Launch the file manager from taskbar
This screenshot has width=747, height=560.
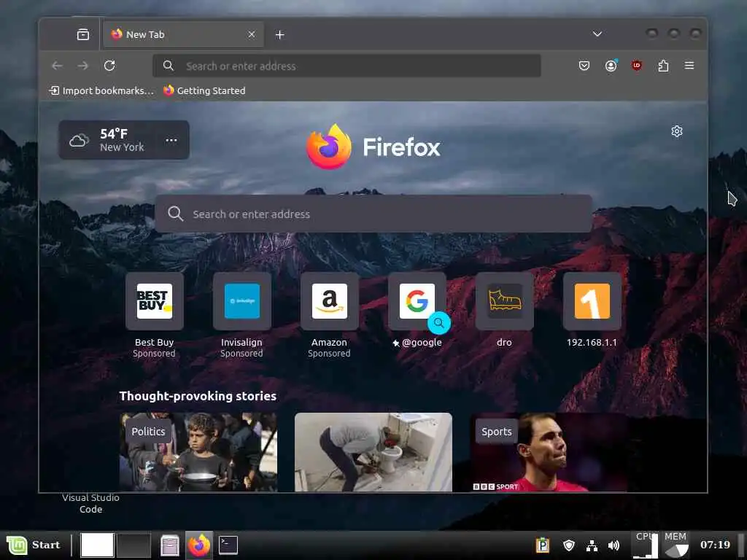(169, 545)
